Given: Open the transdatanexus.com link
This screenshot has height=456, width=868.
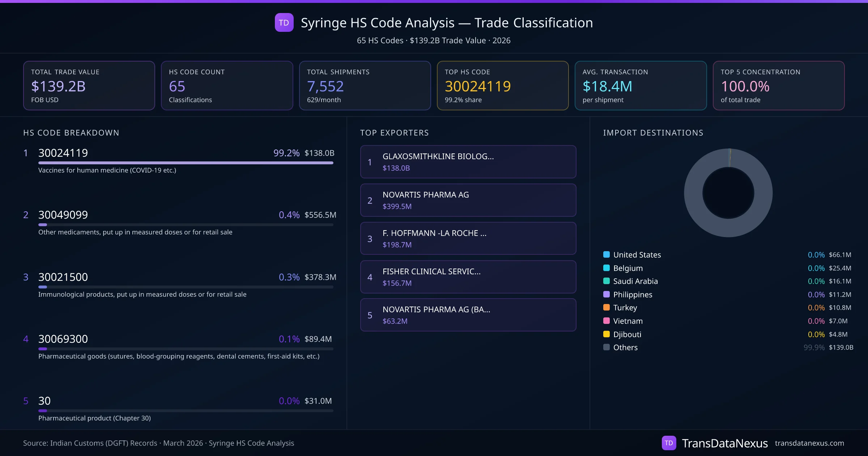Looking at the screenshot, I should (x=809, y=443).
